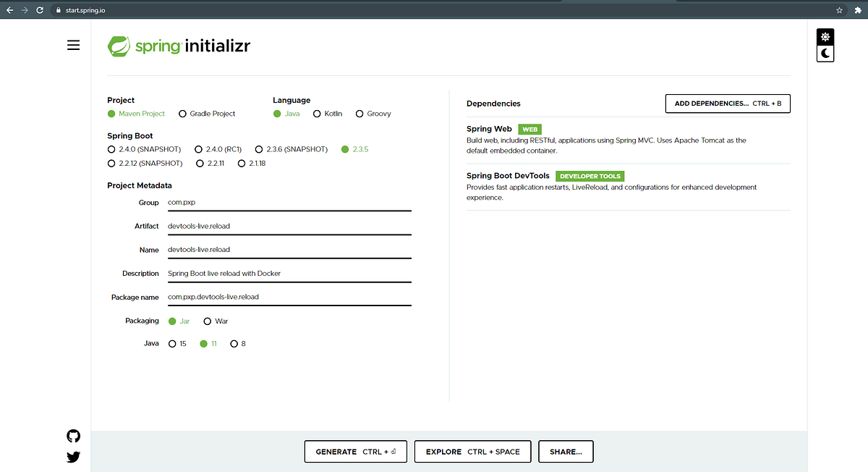Image resolution: width=868 pixels, height=472 pixels.
Task: Choose Spring Boot version 2.4.0 (RC1)
Action: (198, 149)
